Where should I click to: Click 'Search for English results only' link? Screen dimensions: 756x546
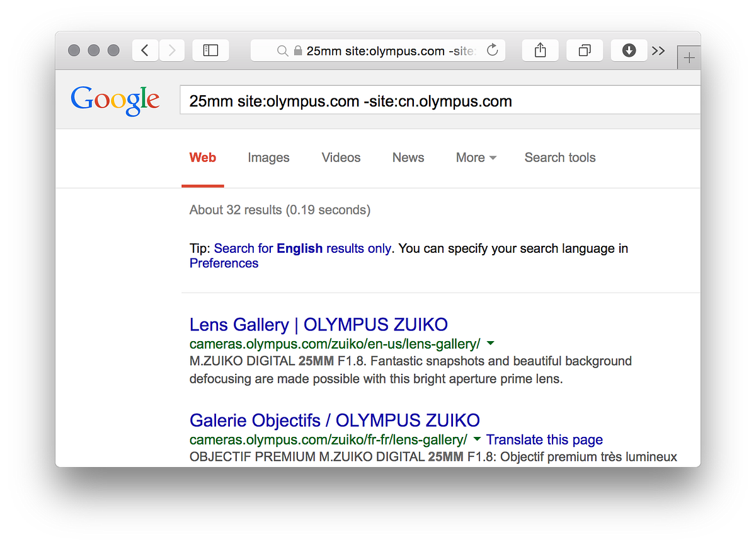pyautogui.click(x=302, y=248)
